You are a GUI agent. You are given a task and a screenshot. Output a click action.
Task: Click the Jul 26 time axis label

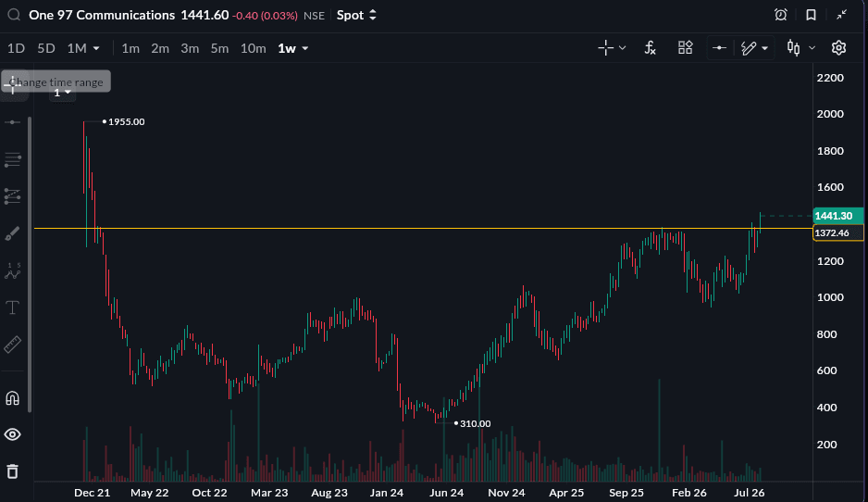(749, 493)
